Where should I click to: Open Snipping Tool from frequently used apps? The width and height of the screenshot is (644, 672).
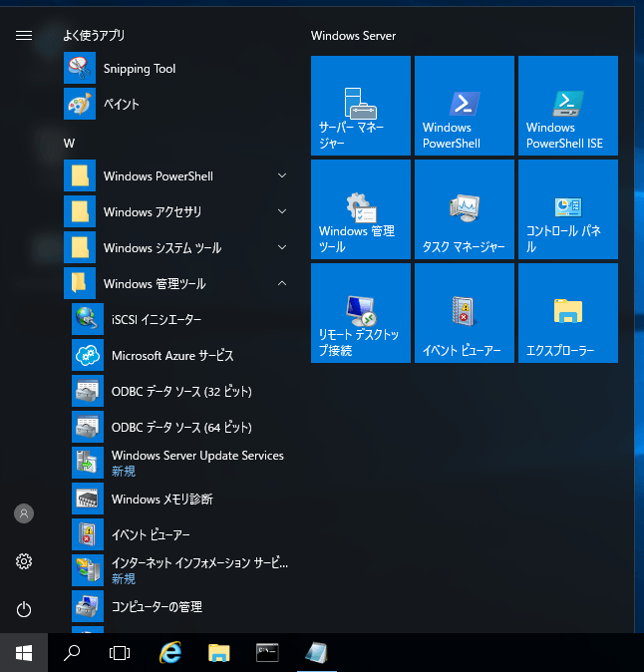click(175, 69)
